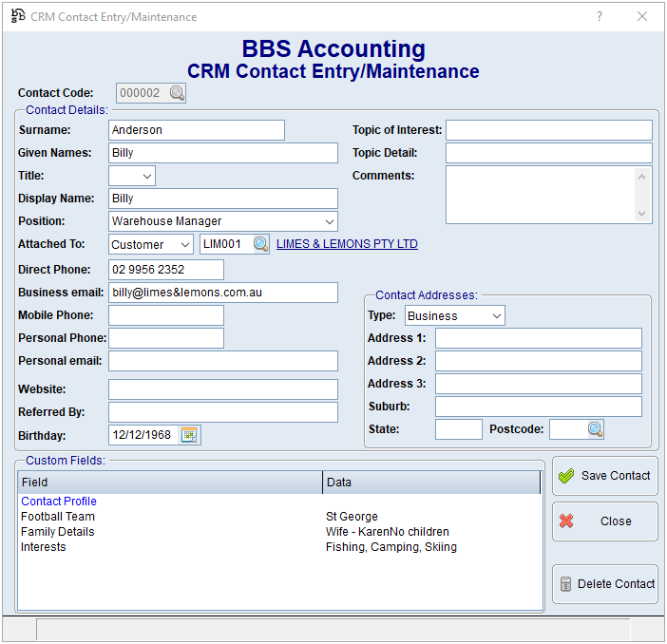
Task: Click the Delete Contact button
Action: [604, 584]
